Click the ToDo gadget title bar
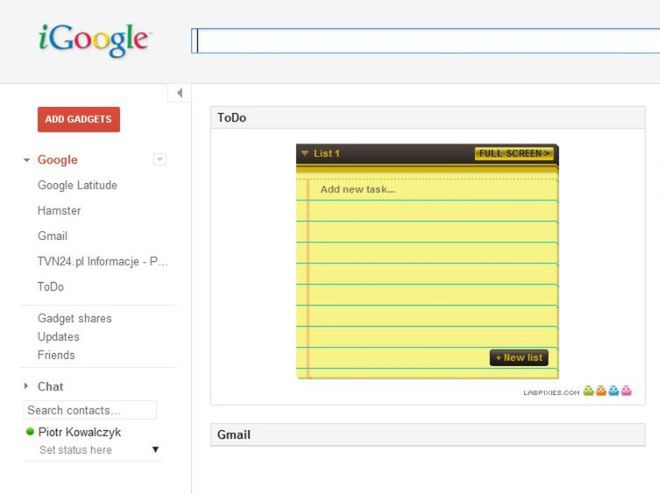This screenshot has height=494, width=660. coord(428,118)
